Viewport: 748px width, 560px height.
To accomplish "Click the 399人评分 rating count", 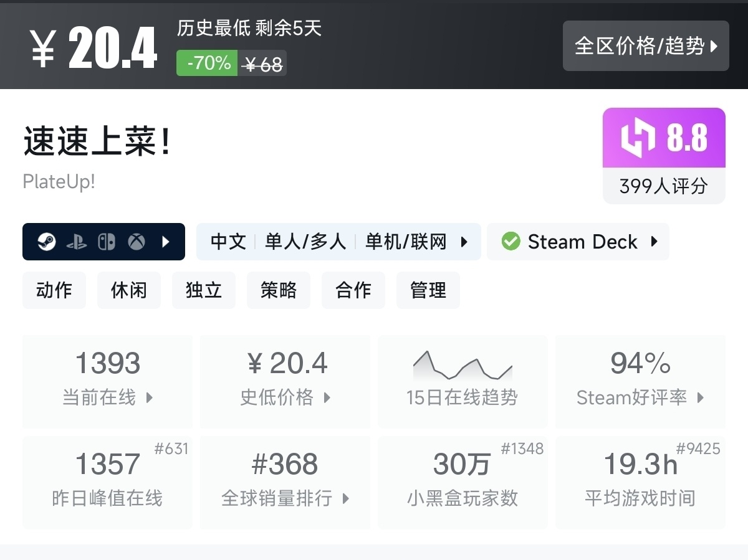I will coord(663,186).
